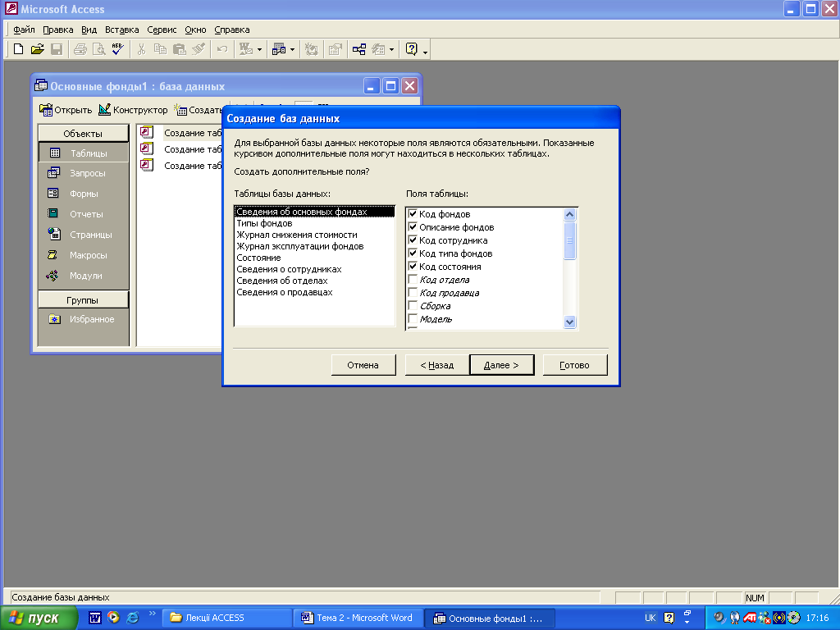Open the Вставка menu
Screen dimensions: 840x630
pyautogui.click(x=121, y=30)
